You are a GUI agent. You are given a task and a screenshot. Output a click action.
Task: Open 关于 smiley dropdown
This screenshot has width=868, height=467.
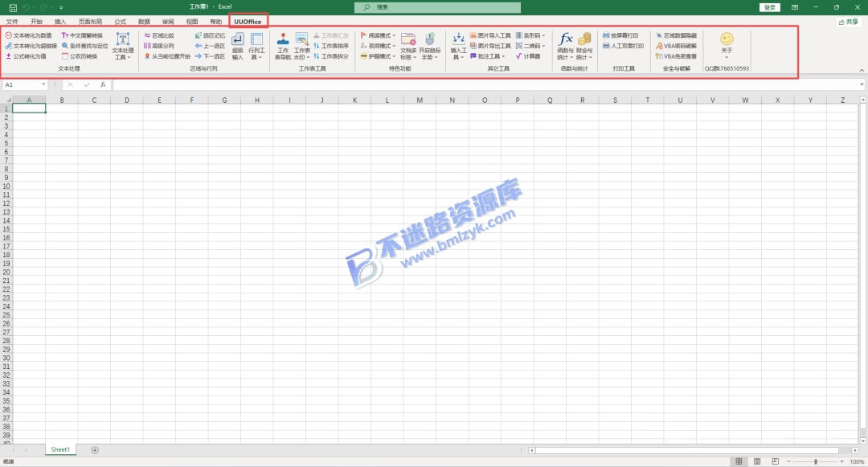pos(727,45)
